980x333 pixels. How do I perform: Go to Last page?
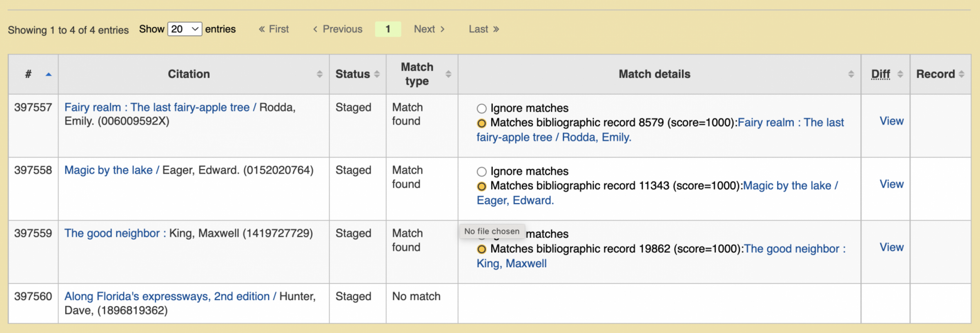484,29
